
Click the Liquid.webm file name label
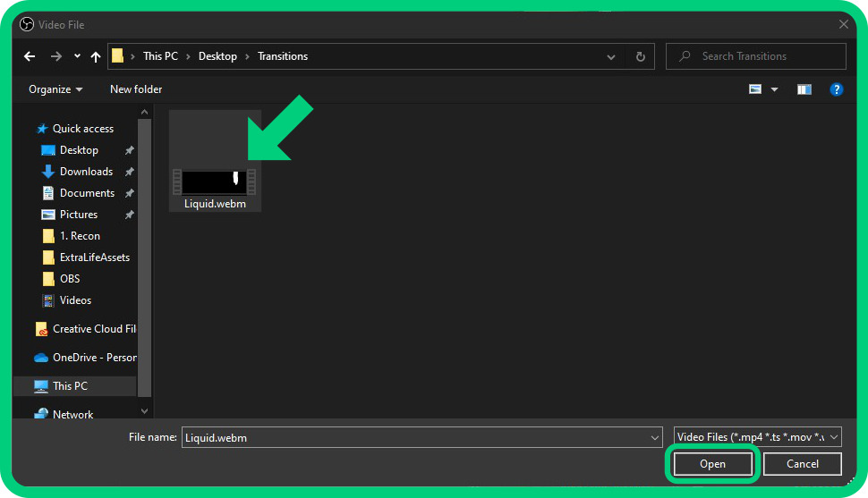(215, 204)
